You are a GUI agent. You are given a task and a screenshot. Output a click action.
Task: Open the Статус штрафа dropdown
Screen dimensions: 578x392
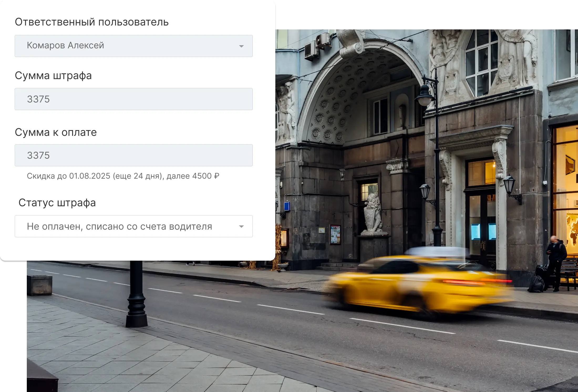point(133,226)
